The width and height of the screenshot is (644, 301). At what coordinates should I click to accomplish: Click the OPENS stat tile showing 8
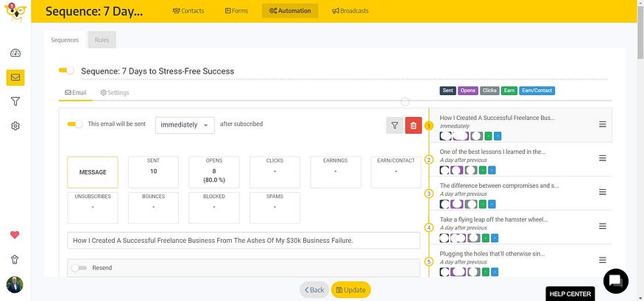214,172
